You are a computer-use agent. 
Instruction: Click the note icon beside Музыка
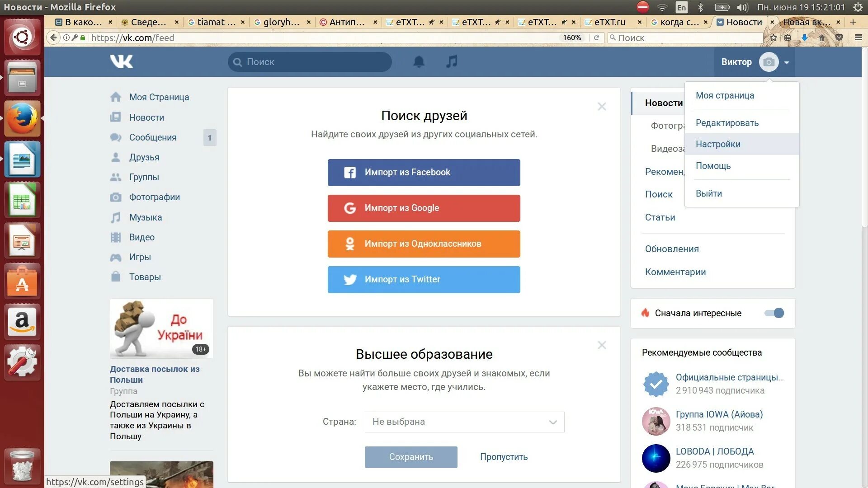tap(116, 217)
